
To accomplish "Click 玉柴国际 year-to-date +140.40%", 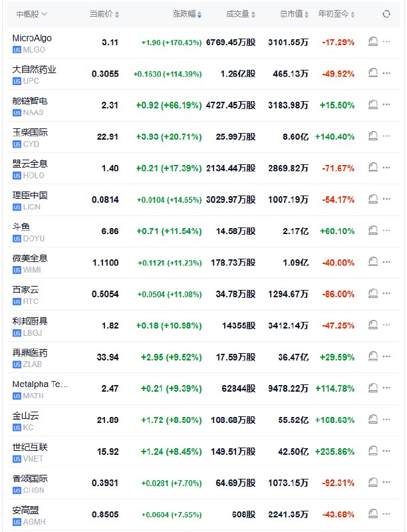I will (x=335, y=137).
